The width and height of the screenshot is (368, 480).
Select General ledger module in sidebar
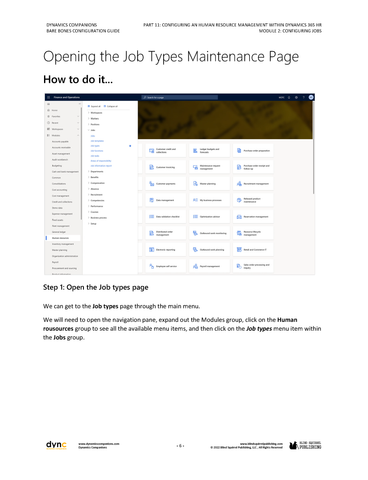click(59, 232)
